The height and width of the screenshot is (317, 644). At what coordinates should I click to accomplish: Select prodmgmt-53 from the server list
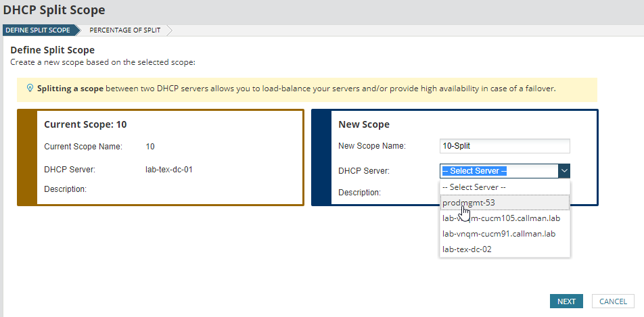(x=468, y=202)
